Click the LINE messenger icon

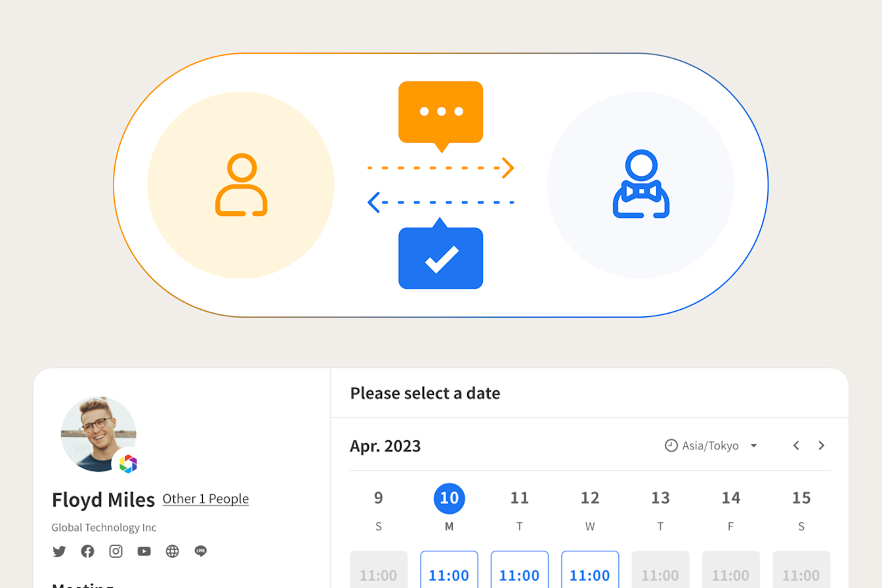point(200,551)
